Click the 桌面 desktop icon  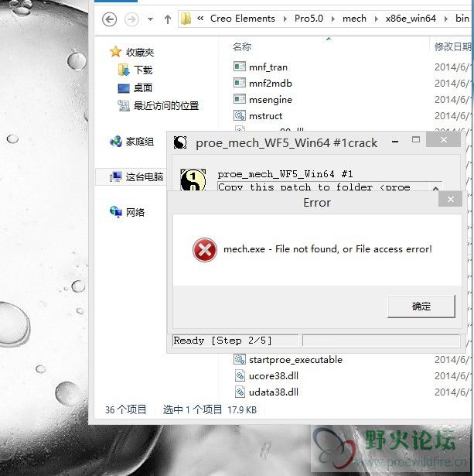click(x=124, y=88)
